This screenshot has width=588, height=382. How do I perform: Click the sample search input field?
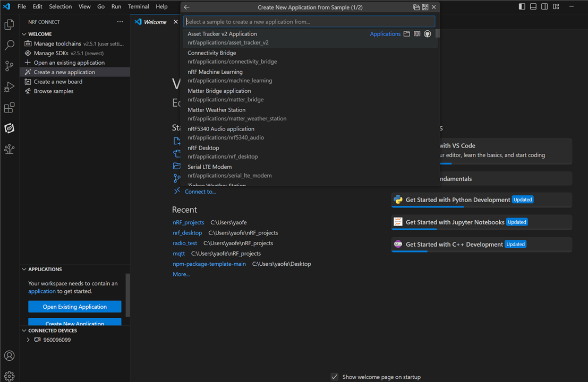coord(309,21)
